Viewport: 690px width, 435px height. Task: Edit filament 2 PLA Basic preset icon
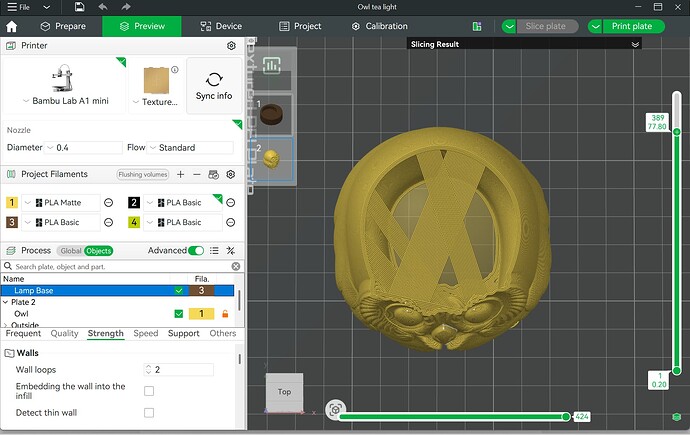point(231,203)
